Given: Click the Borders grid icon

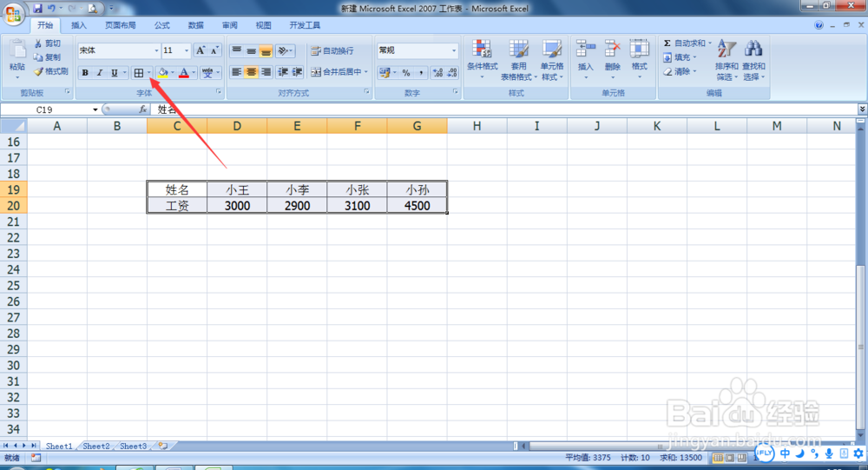Looking at the screenshot, I should [x=139, y=73].
